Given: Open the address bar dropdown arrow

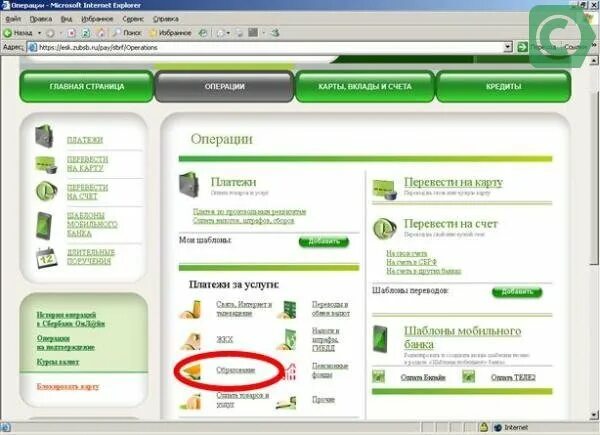Looking at the screenshot, I should (508, 47).
